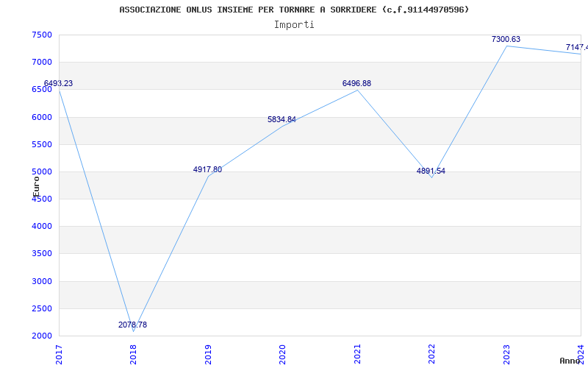This screenshot has width=588, height=368.
Task: Click the y-axis value 3500
Action: tap(42, 254)
